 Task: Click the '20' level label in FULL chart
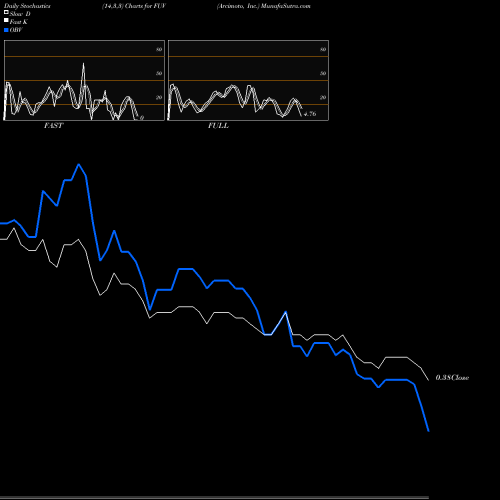tap(323, 97)
